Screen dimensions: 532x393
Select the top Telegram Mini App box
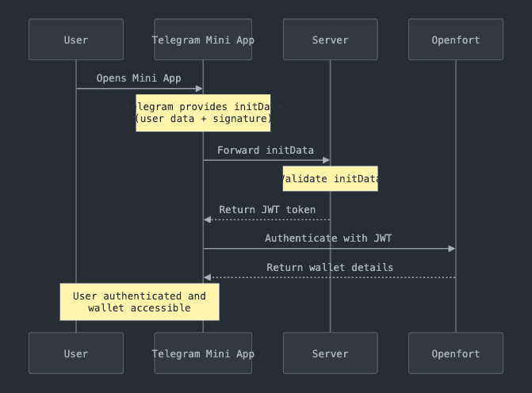click(203, 40)
